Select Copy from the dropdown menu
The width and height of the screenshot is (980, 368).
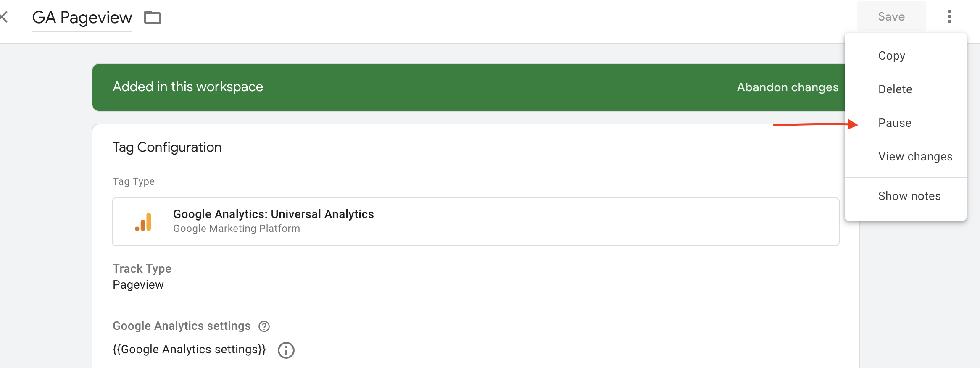pos(891,56)
